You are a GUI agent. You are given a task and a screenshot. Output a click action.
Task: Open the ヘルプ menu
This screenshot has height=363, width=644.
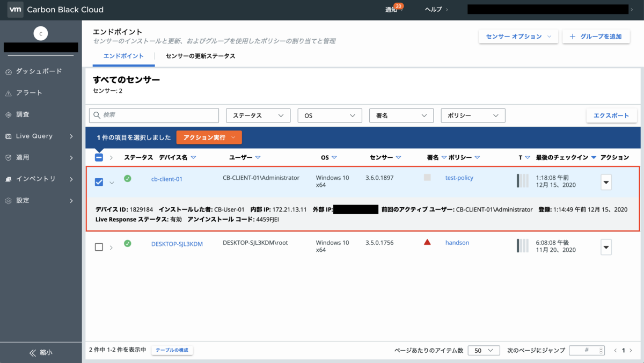coord(436,10)
